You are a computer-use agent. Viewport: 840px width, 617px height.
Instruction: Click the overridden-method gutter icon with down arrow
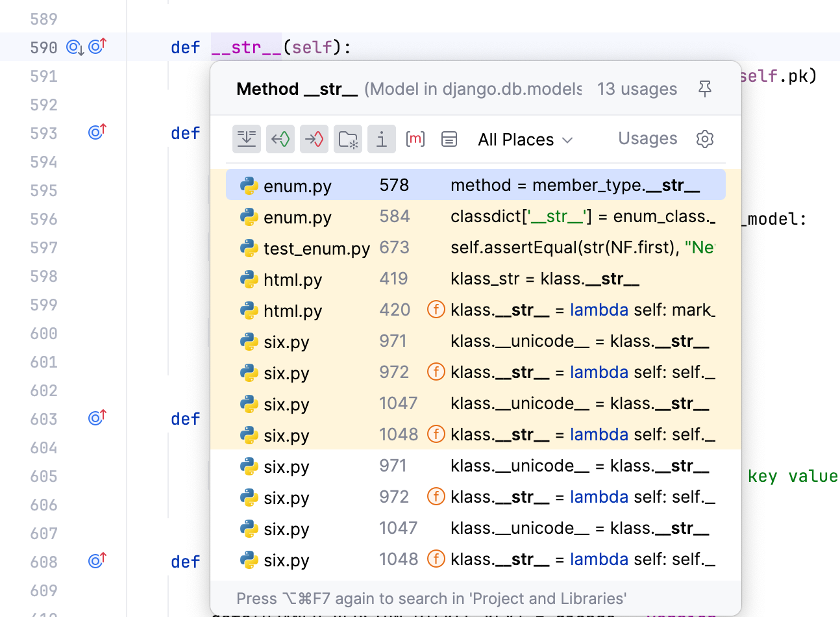75,47
